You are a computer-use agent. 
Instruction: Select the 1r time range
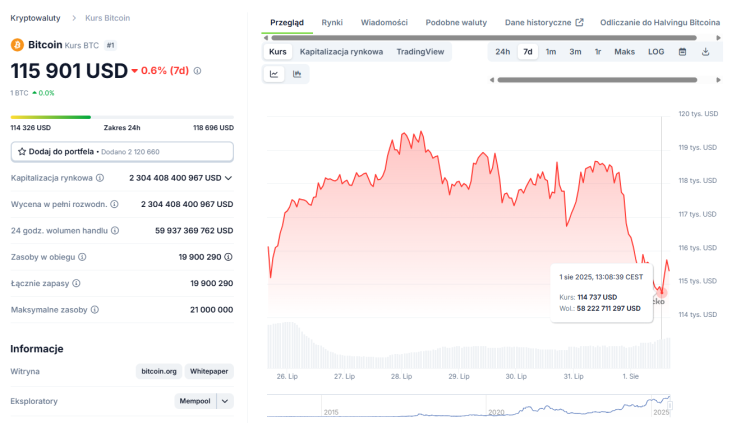pyautogui.click(x=598, y=52)
